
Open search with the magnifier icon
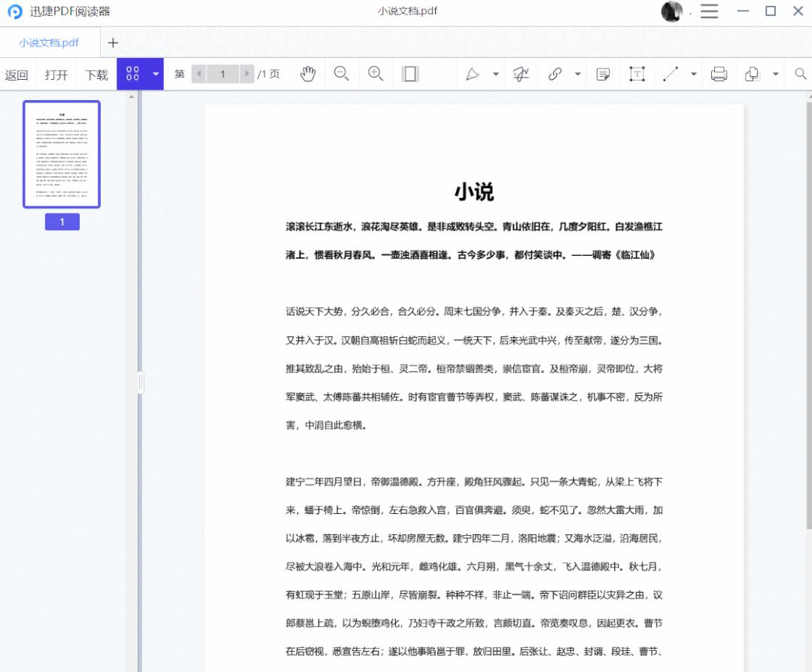click(x=800, y=74)
